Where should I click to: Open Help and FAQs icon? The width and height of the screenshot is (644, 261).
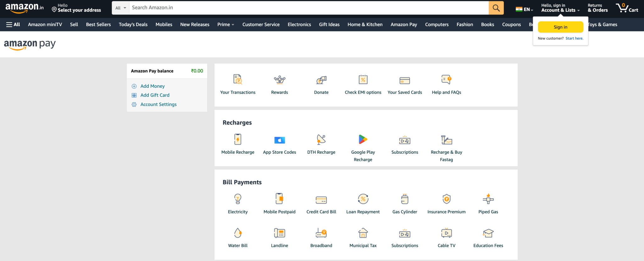point(447,80)
